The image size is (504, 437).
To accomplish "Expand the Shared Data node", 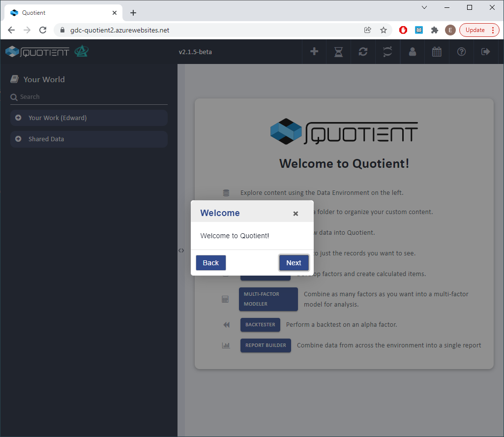I will 18,139.
